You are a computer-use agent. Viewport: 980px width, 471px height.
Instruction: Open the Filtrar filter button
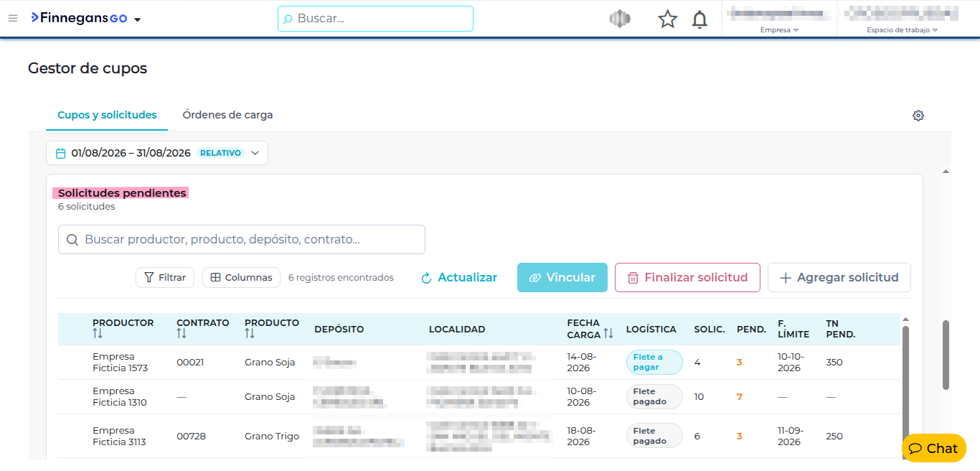click(165, 277)
